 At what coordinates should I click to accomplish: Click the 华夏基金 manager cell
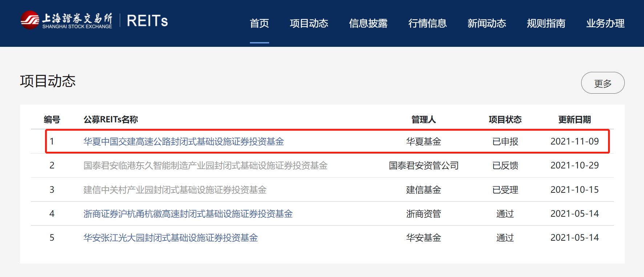click(x=424, y=141)
